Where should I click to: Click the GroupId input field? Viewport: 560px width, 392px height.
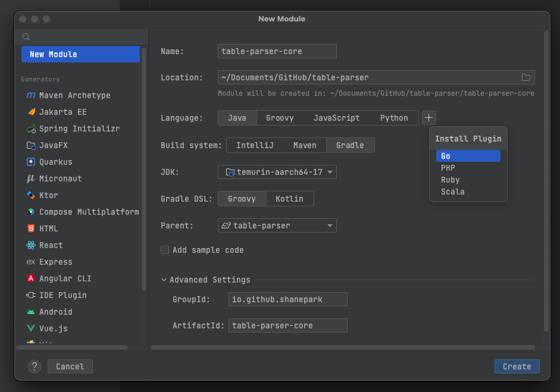click(x=288, y=299)
